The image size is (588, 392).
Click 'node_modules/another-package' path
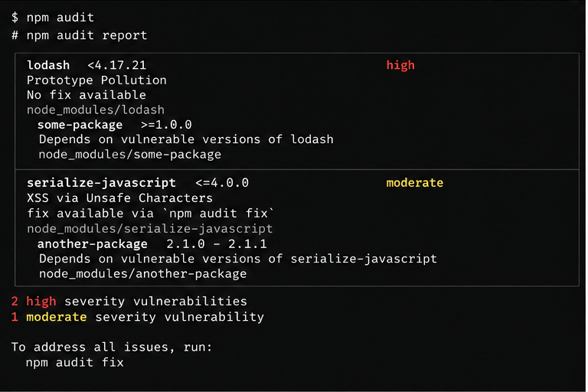click(142, 274)
